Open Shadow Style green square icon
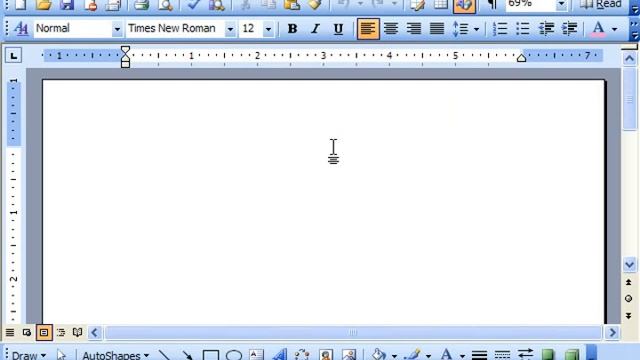Screen dimensions: 640x360 pyautogui.click(x=548, y=355)
